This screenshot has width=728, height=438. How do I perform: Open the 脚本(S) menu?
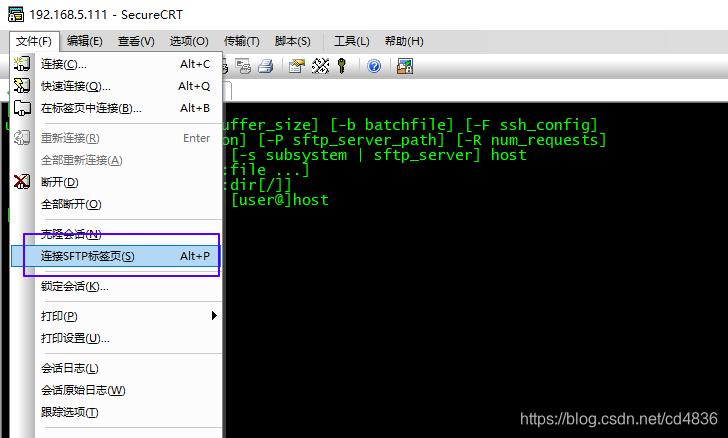point(292,41)
